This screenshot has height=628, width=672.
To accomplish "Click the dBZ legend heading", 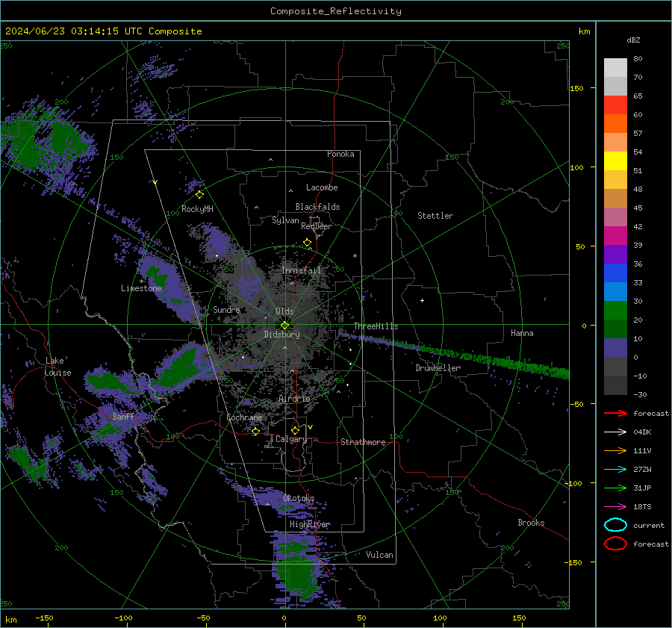I will (633, 40).
